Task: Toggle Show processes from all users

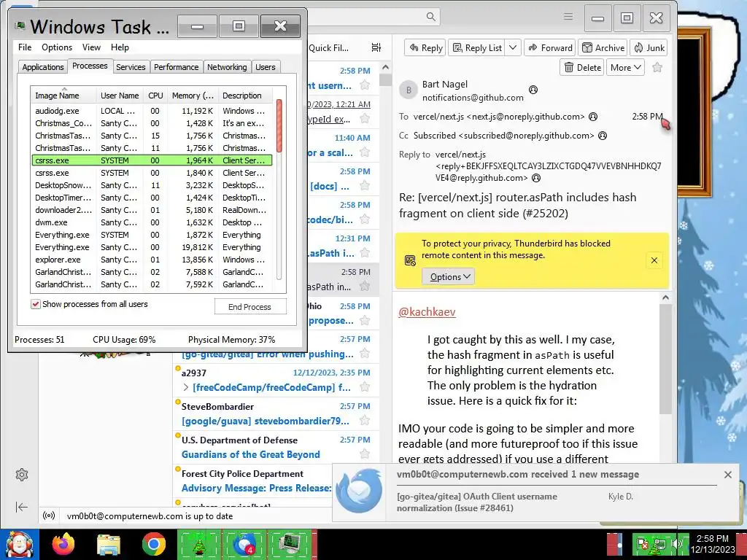Action: tap(36, 304)
